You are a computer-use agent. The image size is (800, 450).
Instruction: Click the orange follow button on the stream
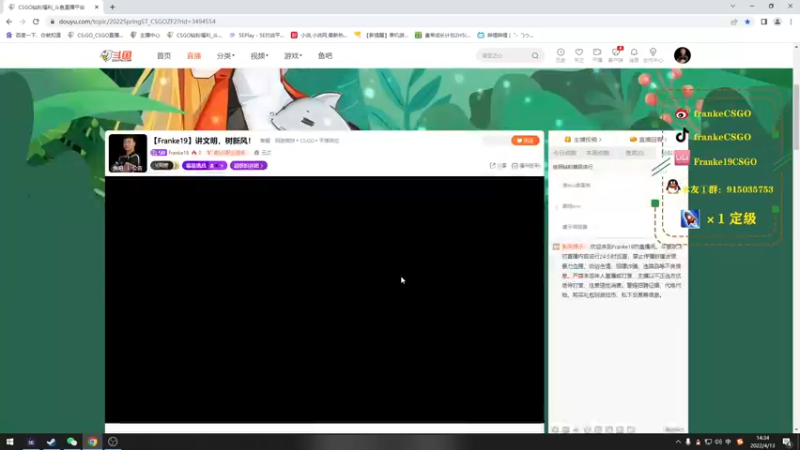[x=525, y=140]
